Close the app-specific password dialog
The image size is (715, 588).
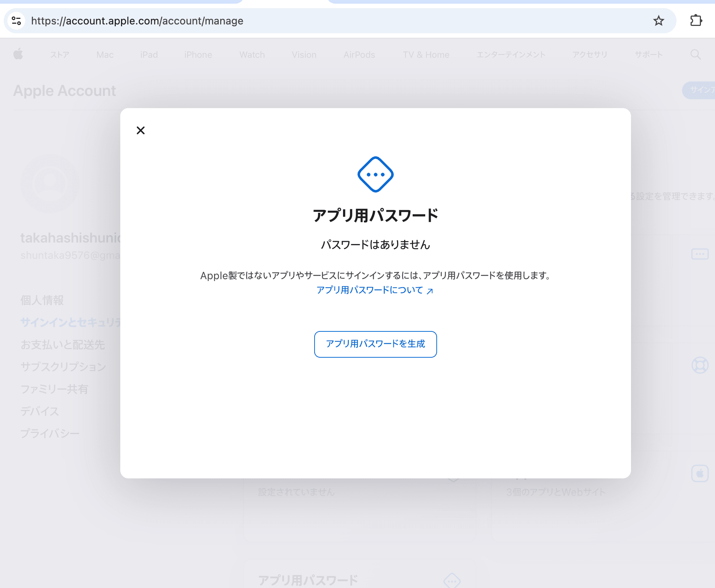tap(141, 130)
